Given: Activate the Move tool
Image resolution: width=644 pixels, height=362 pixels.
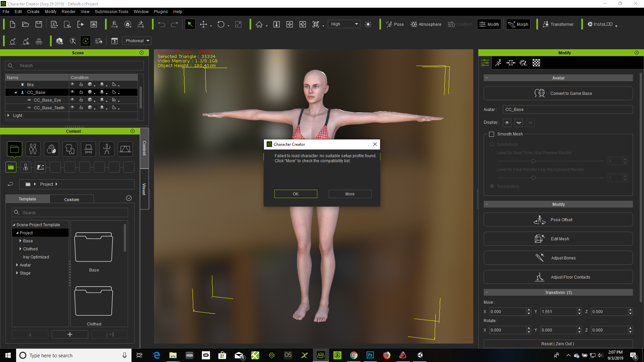Looking at the screenshot, I should (203, 24).
